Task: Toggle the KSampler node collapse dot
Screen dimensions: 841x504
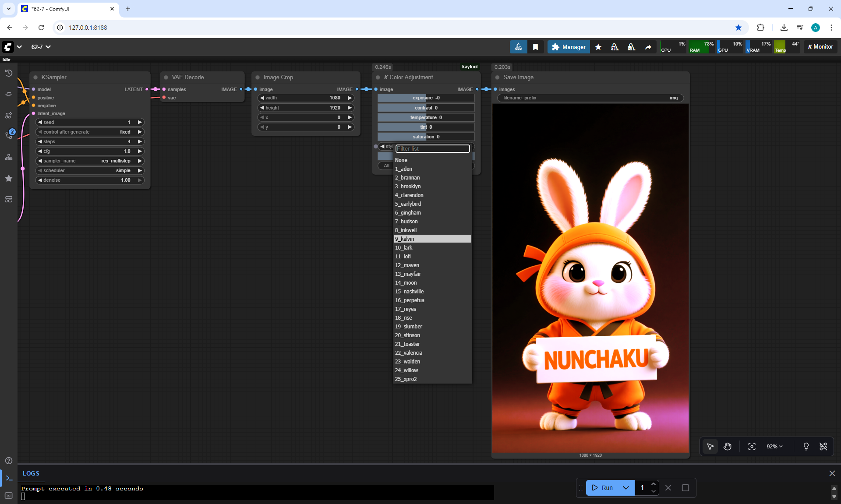Action: [x=35, y=78]
